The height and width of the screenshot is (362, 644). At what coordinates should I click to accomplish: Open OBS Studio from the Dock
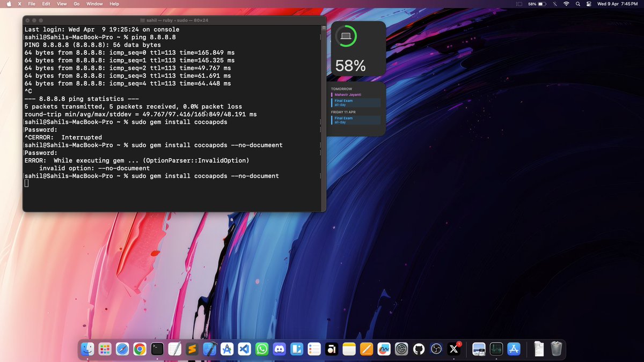click(436, 349)
